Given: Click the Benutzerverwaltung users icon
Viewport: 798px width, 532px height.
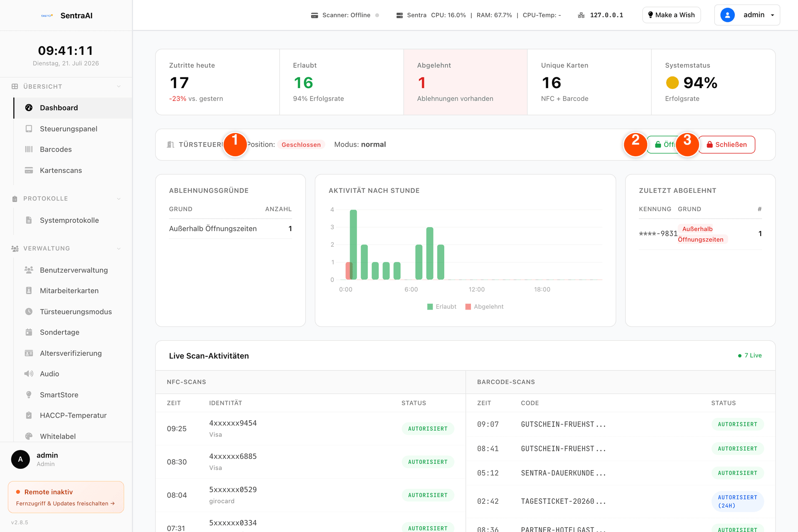Looking at the screenshot, I should click(29, 270).
